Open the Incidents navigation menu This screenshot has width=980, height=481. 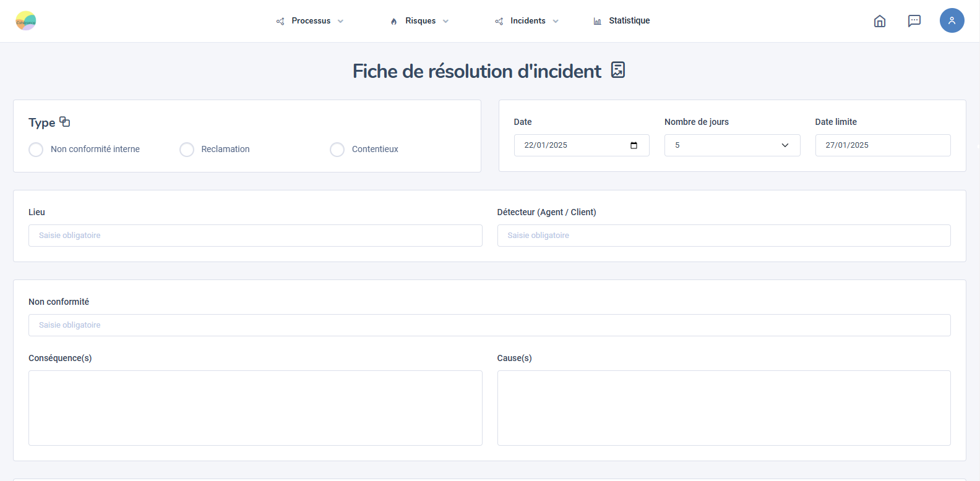(x=527, y=21)
